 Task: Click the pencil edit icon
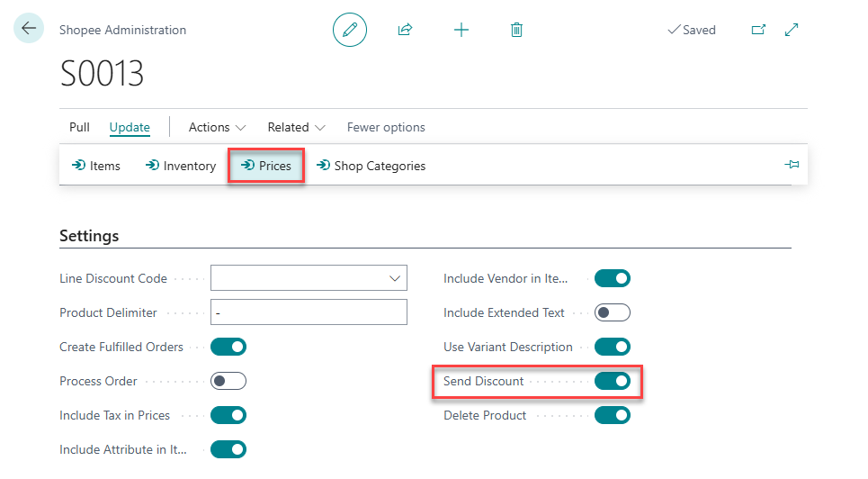pos(350,30)
